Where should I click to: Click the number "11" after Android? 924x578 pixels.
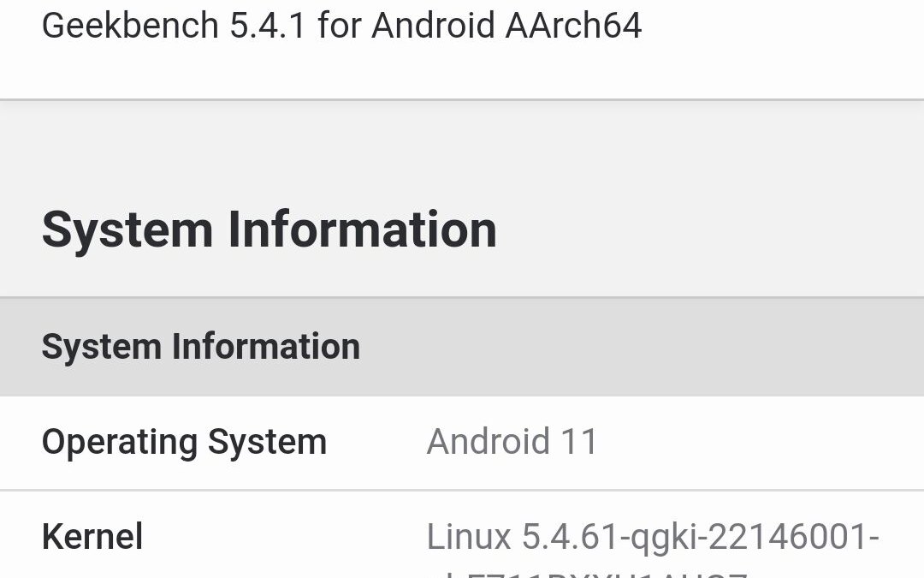579,442
